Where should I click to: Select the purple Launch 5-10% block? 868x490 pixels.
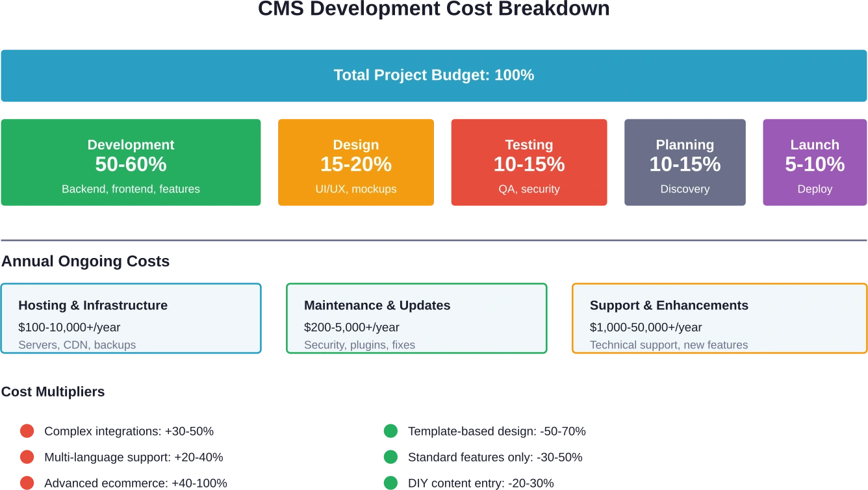click(814, 162)
